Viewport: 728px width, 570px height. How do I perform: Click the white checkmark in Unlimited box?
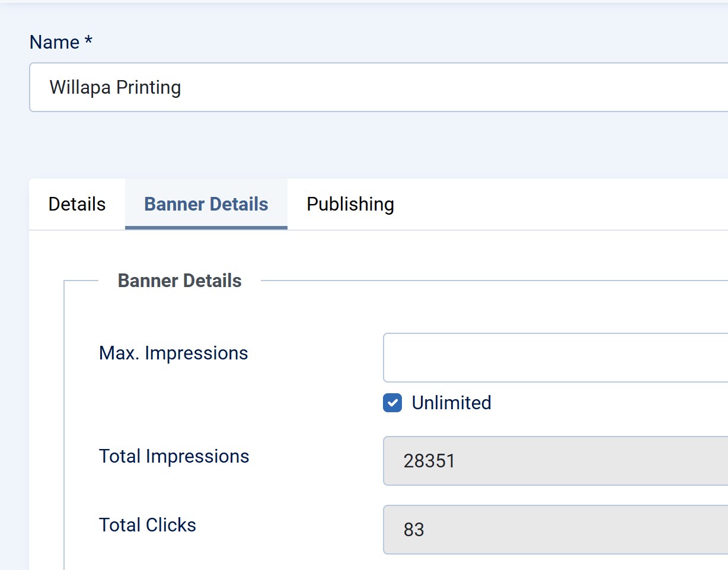coord(392,403)
